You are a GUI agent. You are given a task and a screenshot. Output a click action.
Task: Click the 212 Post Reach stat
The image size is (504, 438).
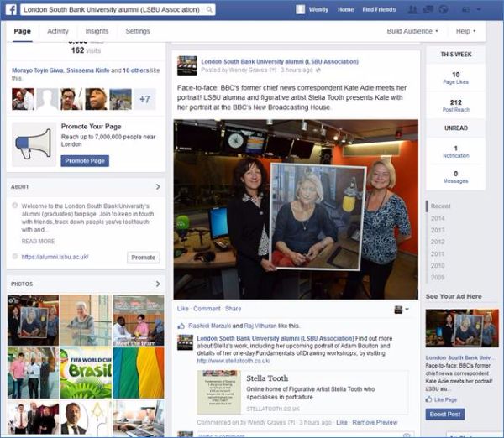[x=455, y=106]
